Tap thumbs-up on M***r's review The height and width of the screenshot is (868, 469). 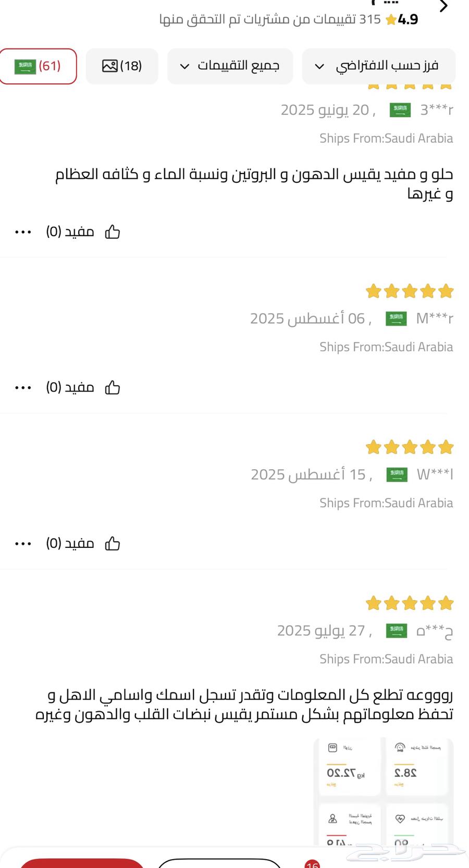113,388
